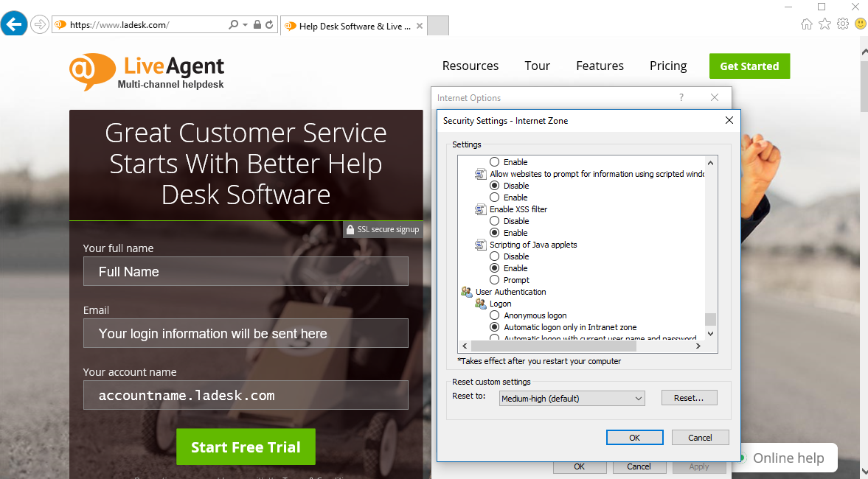
Task: Click the green Start Free Trial button
Action: [246, 447]
